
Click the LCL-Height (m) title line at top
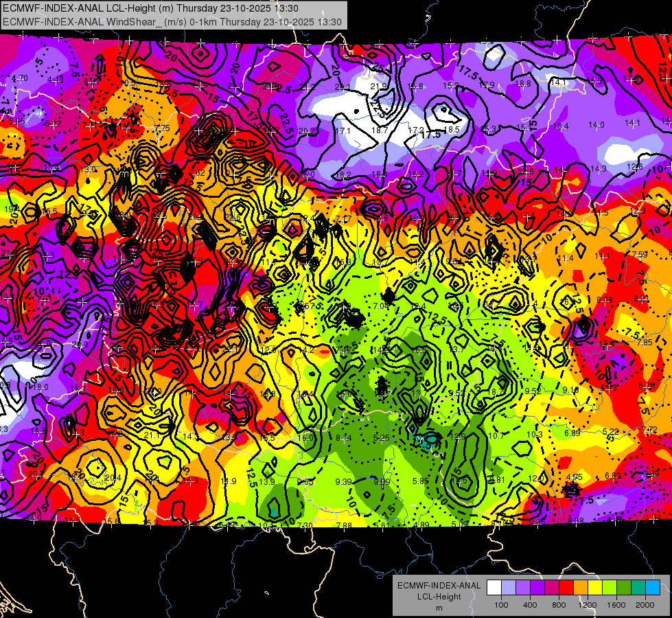(x=150, y=8)
